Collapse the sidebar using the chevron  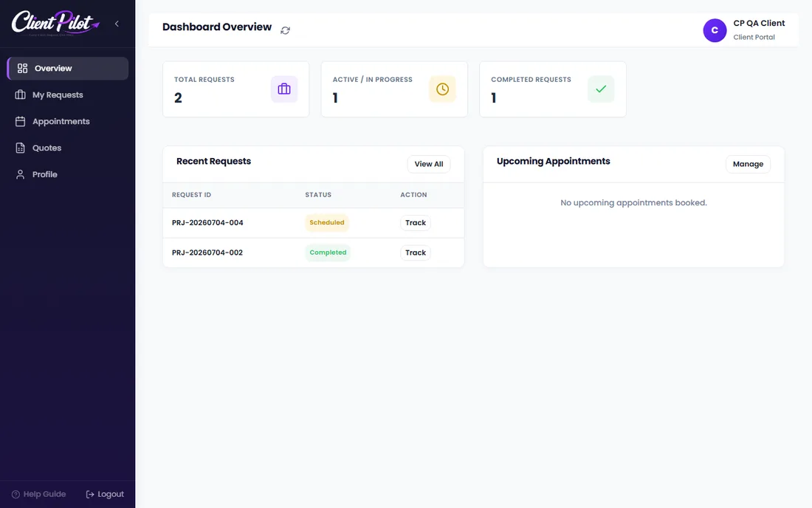(x=117, y=24)
